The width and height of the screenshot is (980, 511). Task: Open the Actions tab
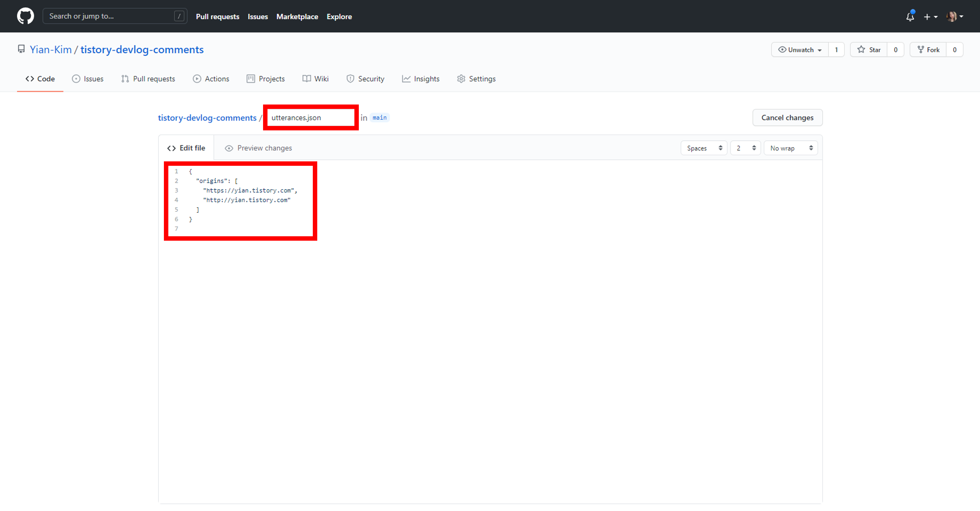click(x=211, y=79)
